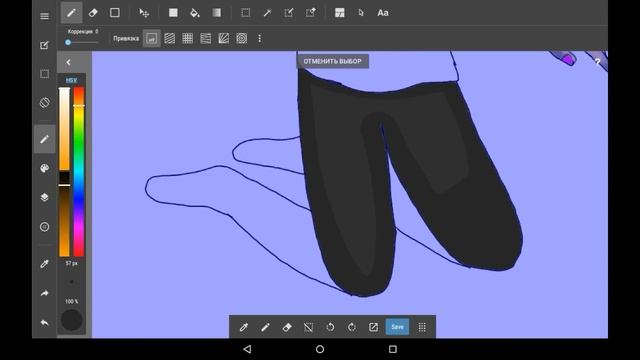Select the Gradient tool
Screen dimensions: 640x360
coord(216,13)
